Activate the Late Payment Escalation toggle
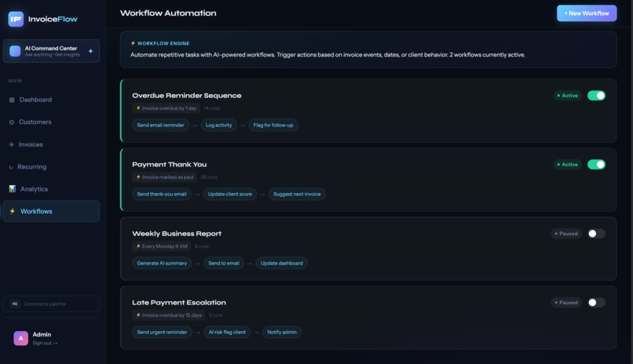Image resolution: width=633 pixels, height=364 pixels. coord(596,302)
